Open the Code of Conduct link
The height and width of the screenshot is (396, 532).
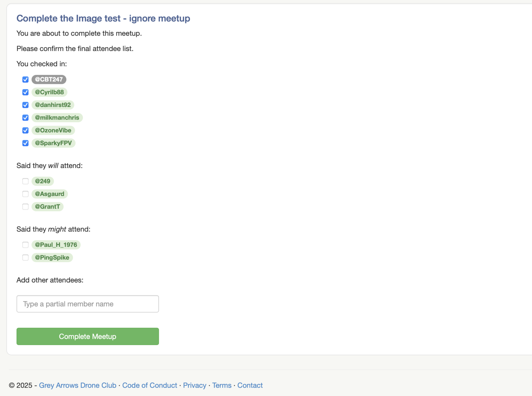[x=149, y=385]
